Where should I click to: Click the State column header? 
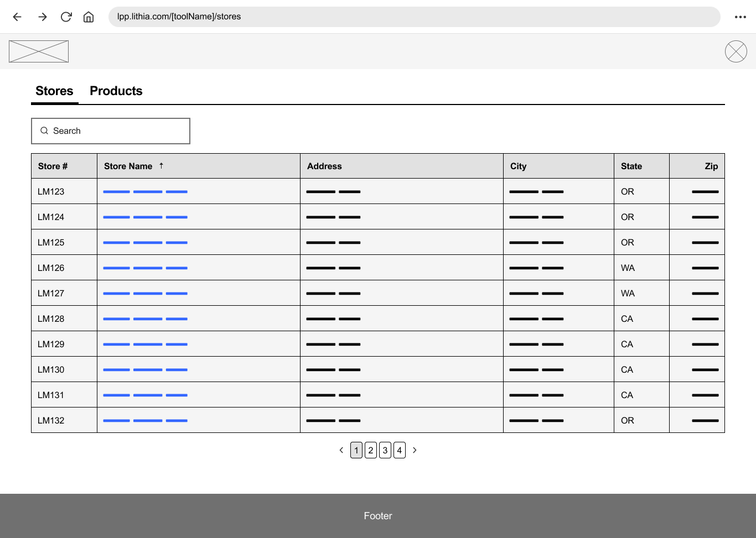point(631,166)
